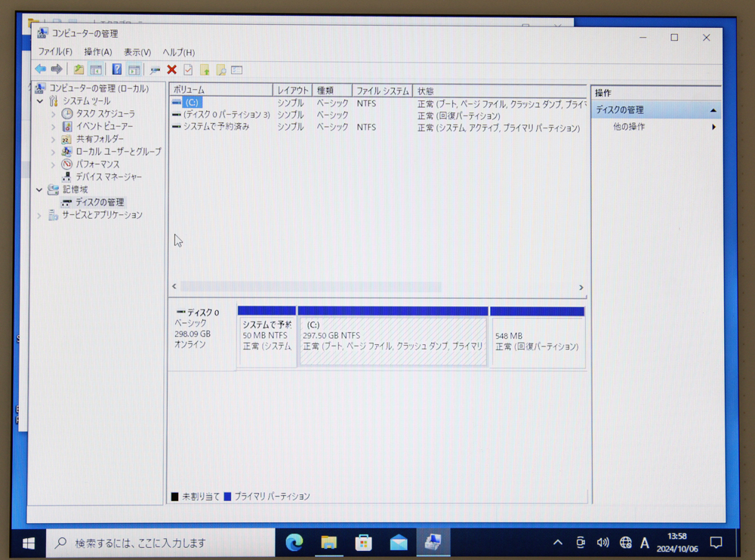Screen dimensions: 755x560
Task: Collapse the システム ツール tree node
Action: point(40,101)
